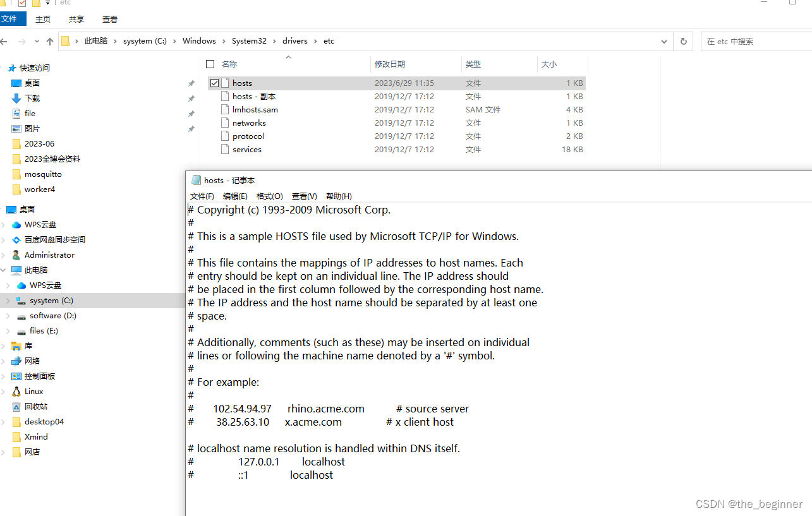Click in the '在 etc 中搜索' search box

pos(755,41)
